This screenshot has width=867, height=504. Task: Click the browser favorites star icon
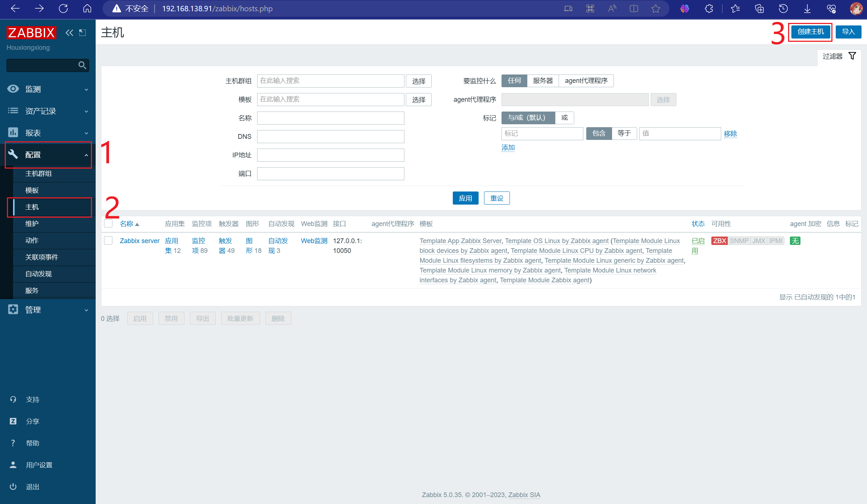coord(655,8)
